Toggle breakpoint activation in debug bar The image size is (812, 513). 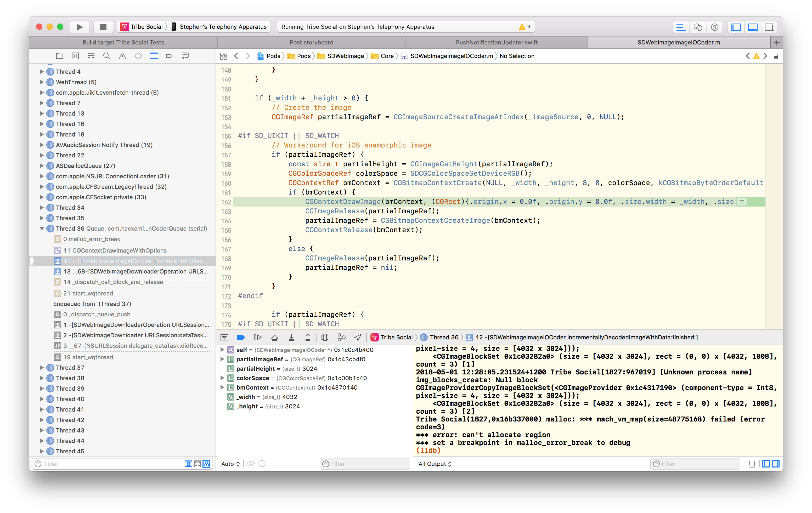241,337
